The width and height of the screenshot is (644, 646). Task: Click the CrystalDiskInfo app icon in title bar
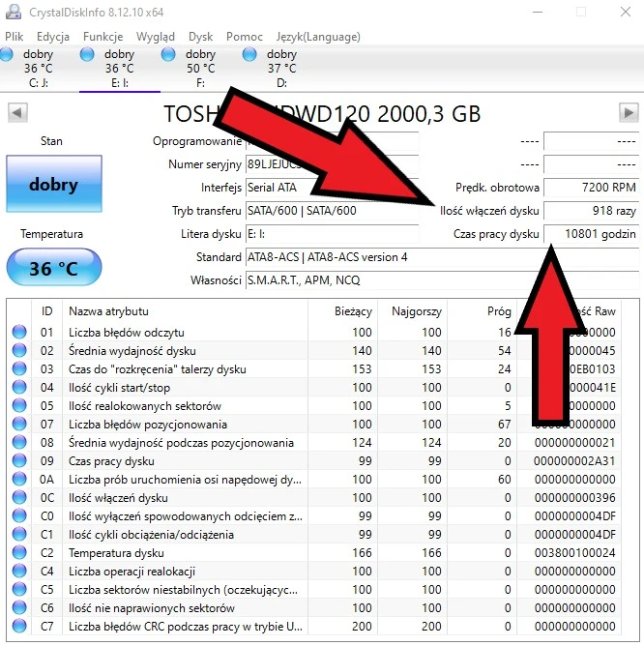(12, 13)
